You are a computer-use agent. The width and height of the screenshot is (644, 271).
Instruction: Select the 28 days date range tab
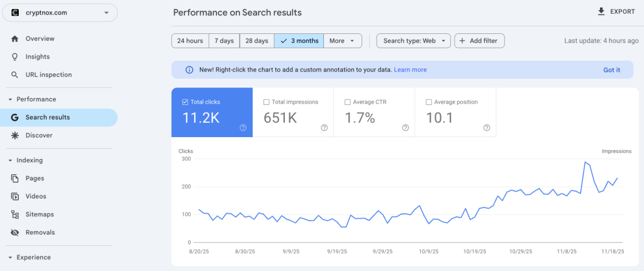coord(257,41)
